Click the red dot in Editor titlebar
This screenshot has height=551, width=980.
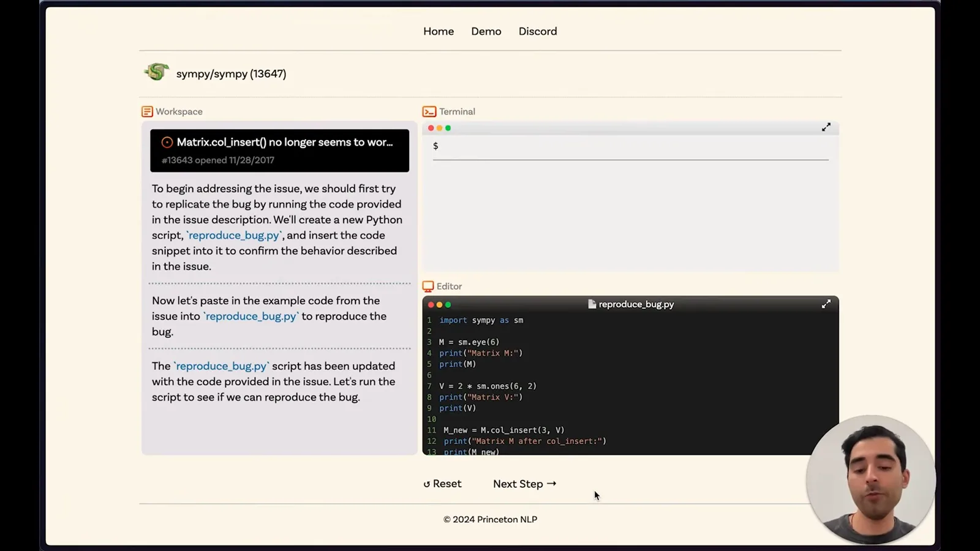(431, 304)
